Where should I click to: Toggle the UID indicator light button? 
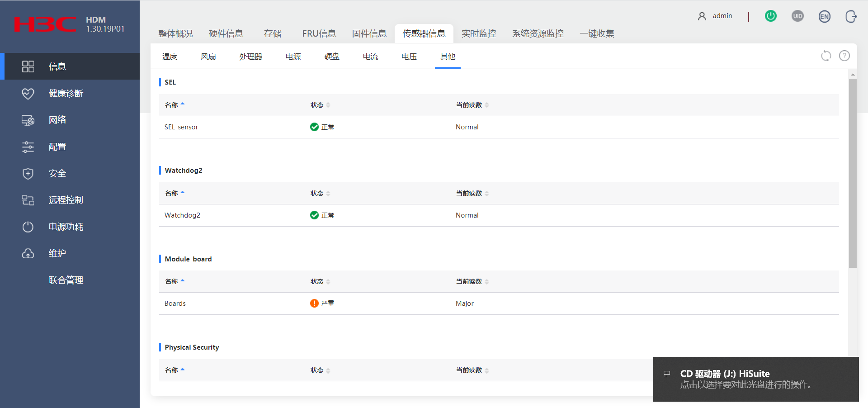pos(797,16)
